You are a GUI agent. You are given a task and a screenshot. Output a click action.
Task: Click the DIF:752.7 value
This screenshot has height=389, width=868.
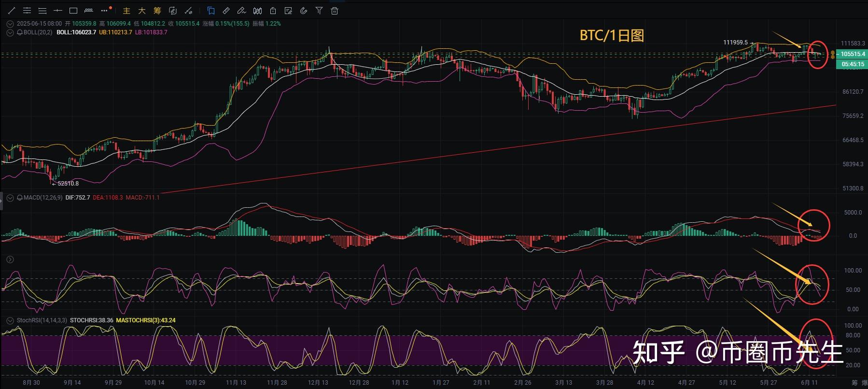click(x=78, y=198)
